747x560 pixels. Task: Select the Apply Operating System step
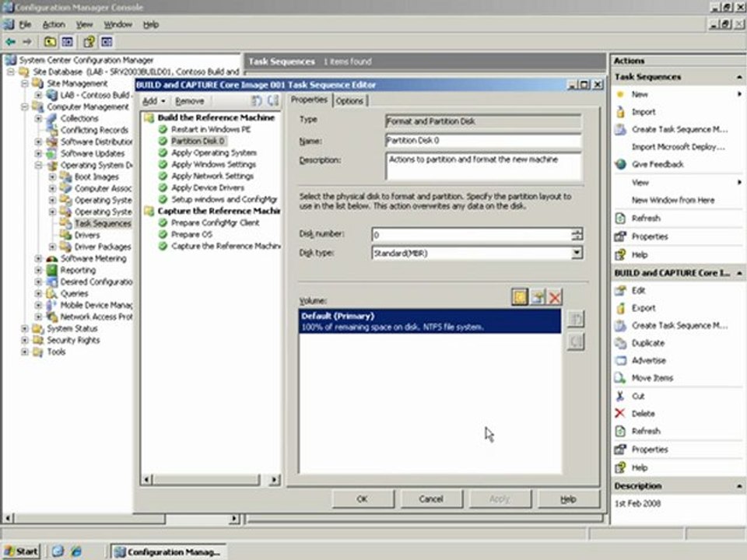click(x=214, y=153)
